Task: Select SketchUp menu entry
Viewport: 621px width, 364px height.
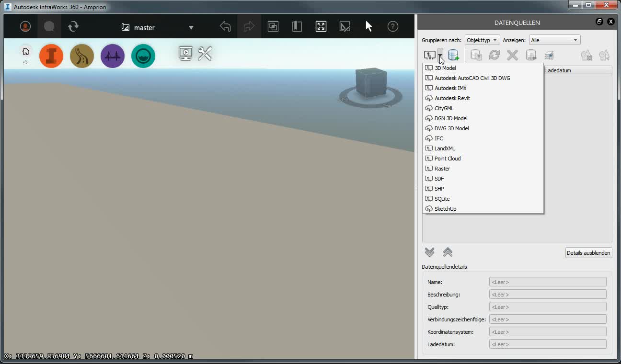Action: 483,209
